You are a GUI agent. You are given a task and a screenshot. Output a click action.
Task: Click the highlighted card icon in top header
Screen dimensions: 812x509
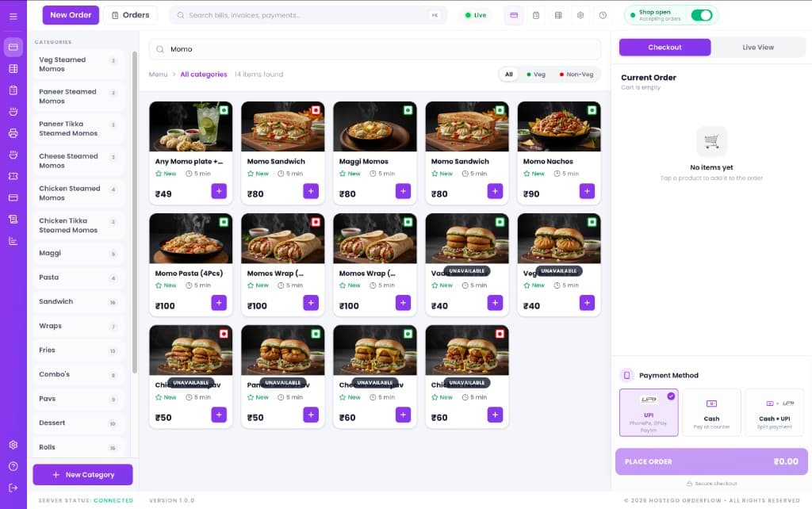(514, 15)
